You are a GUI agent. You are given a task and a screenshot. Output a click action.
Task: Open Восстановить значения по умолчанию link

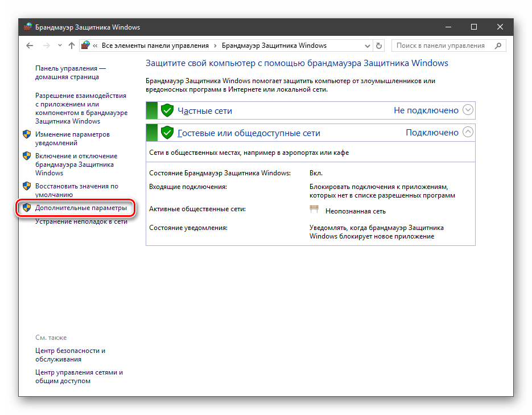click(76, 190)
